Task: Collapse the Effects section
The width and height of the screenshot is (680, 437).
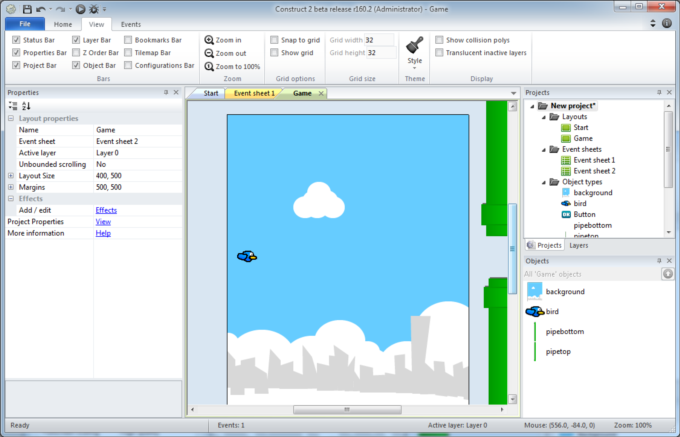Action: point(11,199)
